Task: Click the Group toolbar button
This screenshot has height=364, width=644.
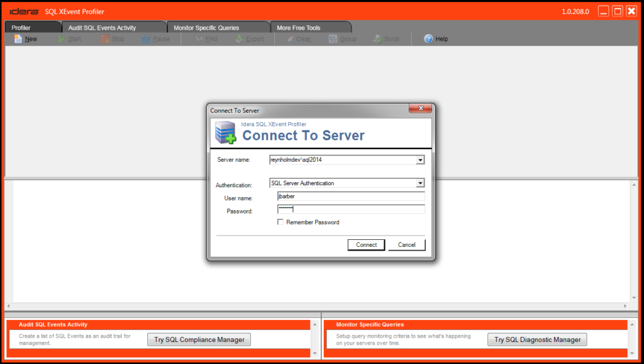Action: [343, 38]
